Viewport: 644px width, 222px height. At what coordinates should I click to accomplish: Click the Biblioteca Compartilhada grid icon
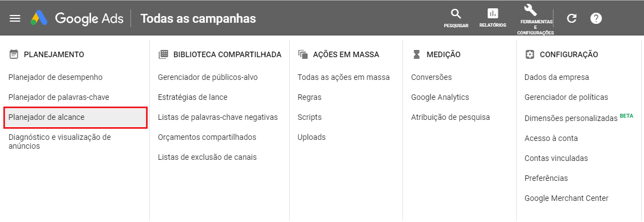tap(163, 54)
